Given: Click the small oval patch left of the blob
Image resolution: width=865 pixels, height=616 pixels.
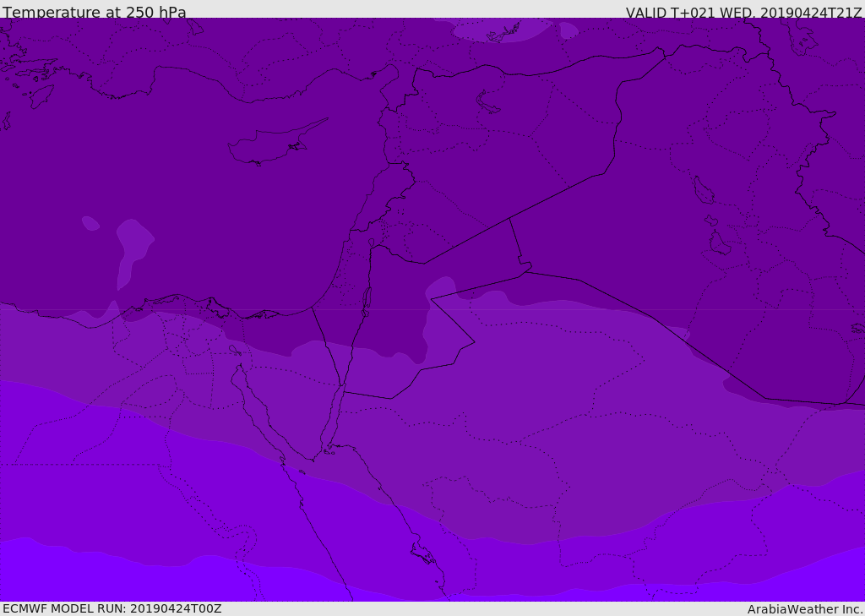Looking at the screenshot, I should tap(90, 223).
